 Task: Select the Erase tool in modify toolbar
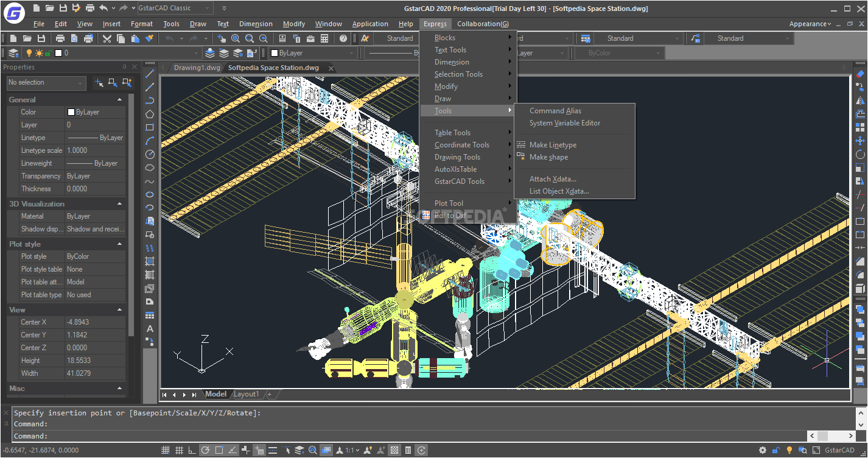860,74
